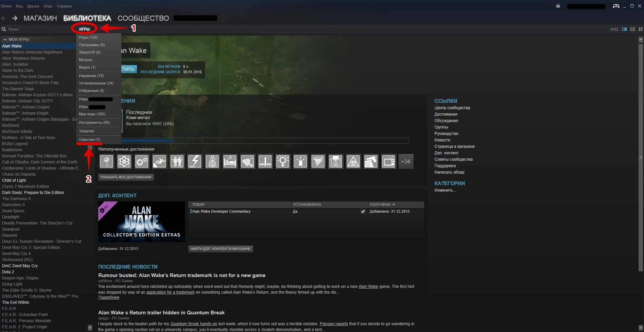Open the Центр сообщества link
Image resolution: width=644 pixels, height=332 pixels.
click(x=452, y=108)
